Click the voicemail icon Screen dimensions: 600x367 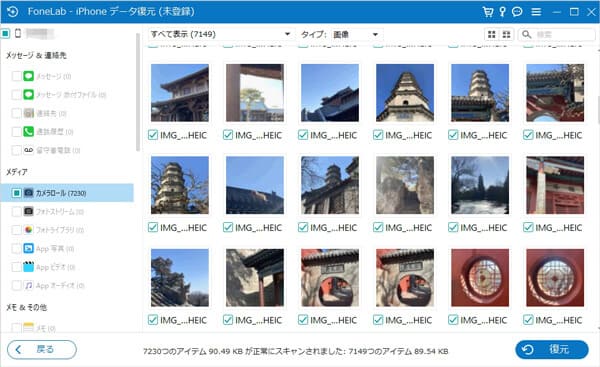click(29, 150)
